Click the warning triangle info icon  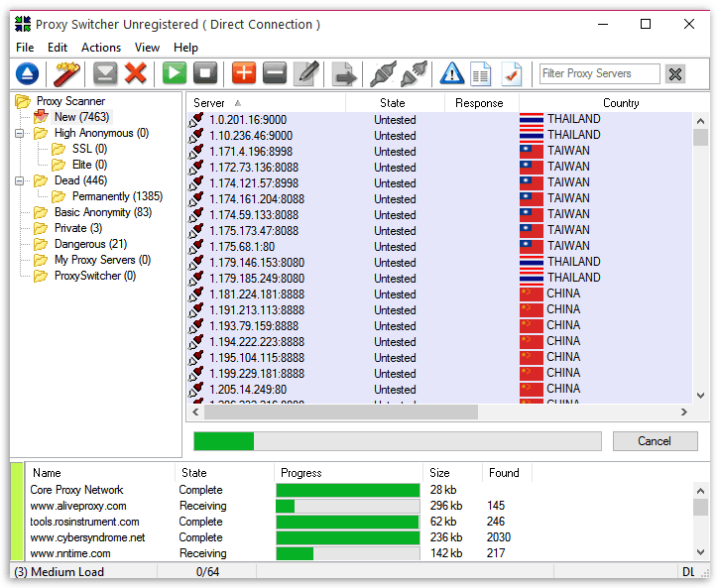[x=452, y=73]
